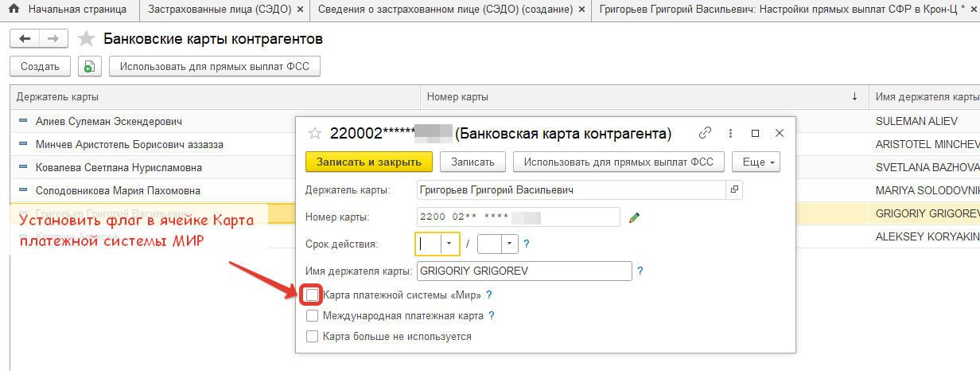Click the copy-create icon next to Создать
Image resolution: width=980 pixels, height=371 pixels.
click(x=89, y=67)
